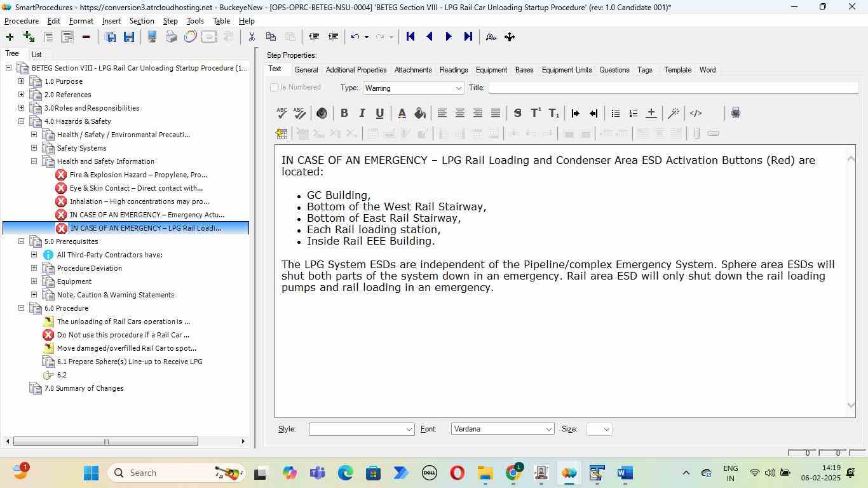
Task: Expand the 1.0 Purpose node
Action: click(21, 81)
